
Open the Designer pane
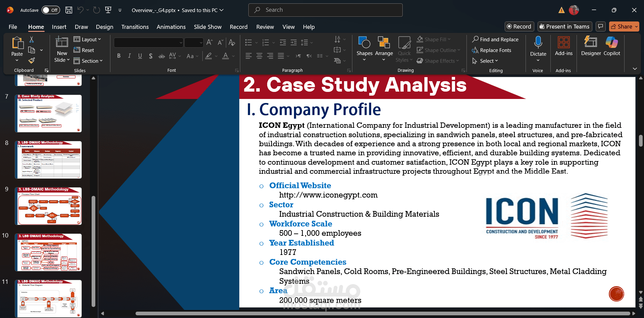[591, 46]
